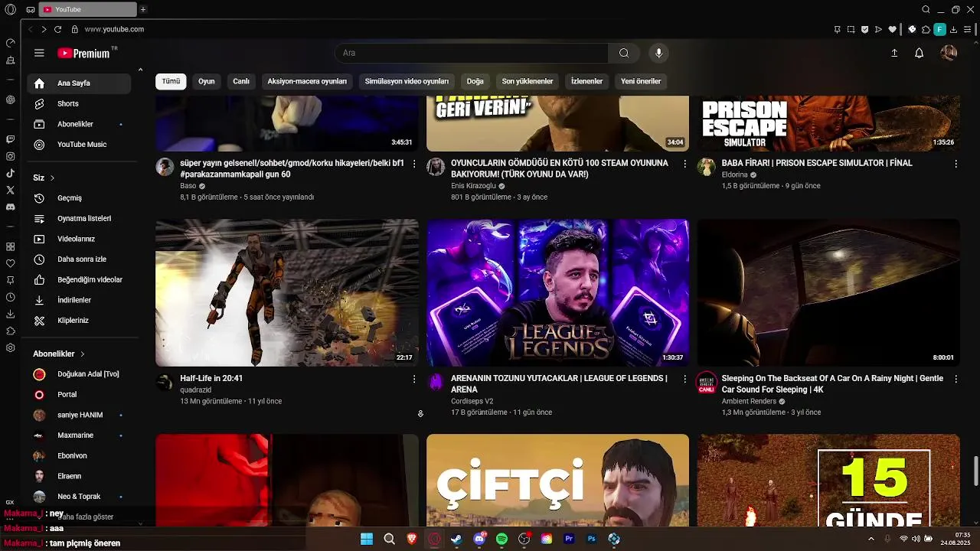Open Geçmiş history page
This screenshot has width=980, height=551.
[79, 198]
